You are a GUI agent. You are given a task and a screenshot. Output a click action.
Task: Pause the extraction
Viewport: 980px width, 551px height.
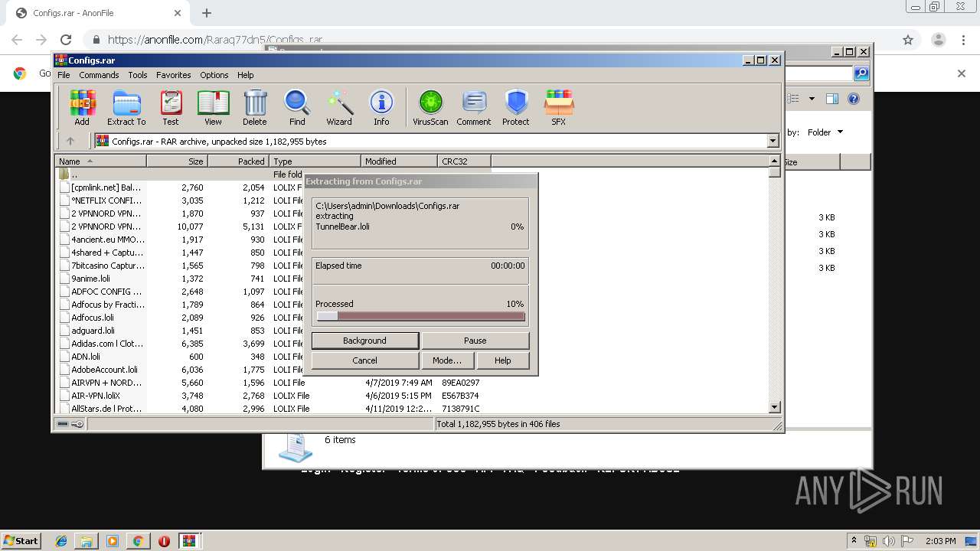pyautogui.click(x=475, y=341)
